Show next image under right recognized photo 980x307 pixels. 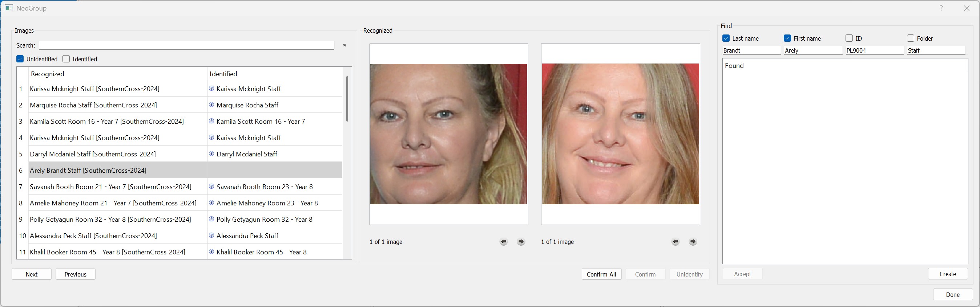click(x=693, y=242)
